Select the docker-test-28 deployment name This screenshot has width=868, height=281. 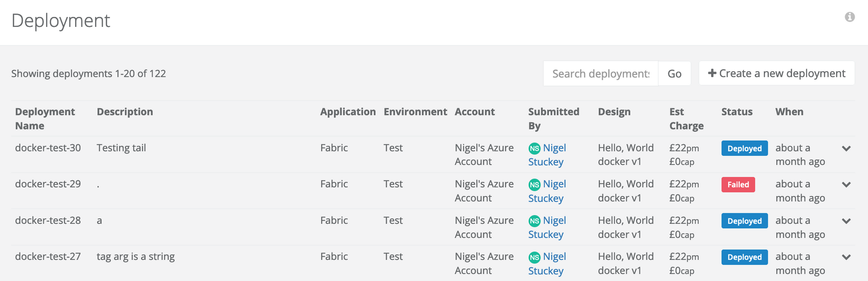48,220
